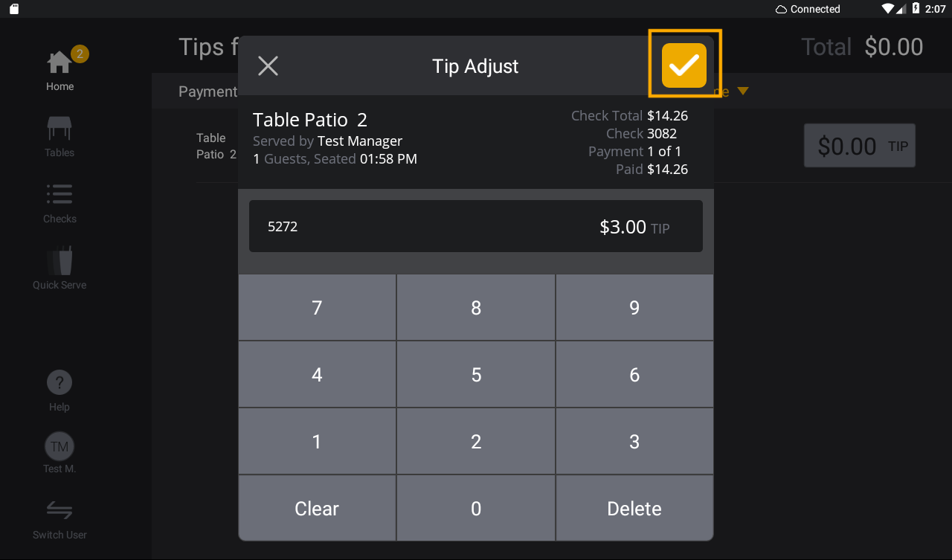This screenshot has width=952, height=560.
Task: Dismiss the Tip Adjust dialog with the X
Action: coord(268,65)
